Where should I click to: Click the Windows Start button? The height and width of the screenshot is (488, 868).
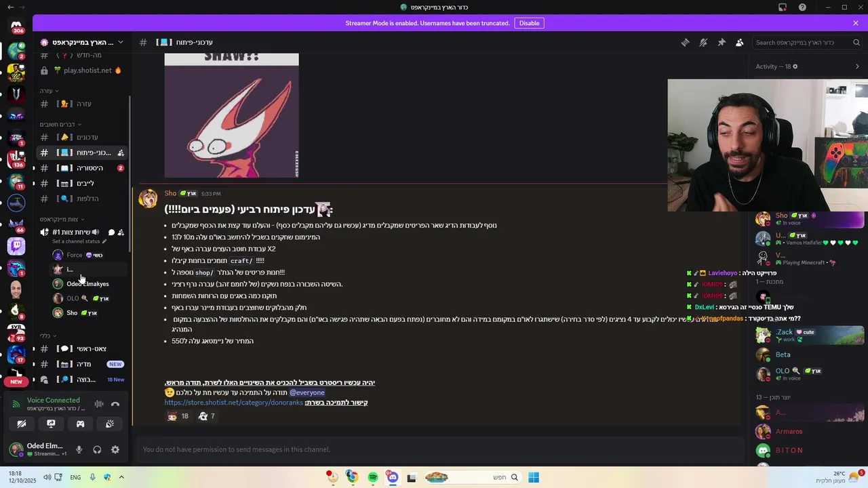(x=534, y=477)
